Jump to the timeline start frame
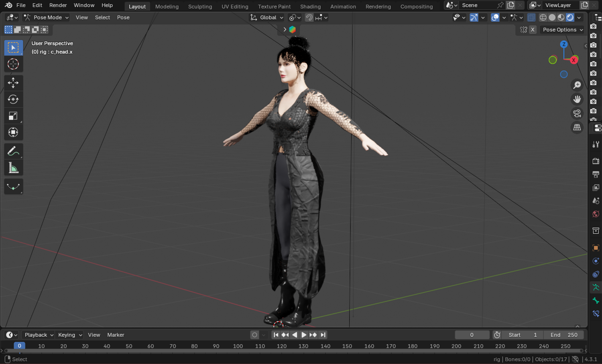The width and height of the screenshot is (602, 364). [276, 335]
